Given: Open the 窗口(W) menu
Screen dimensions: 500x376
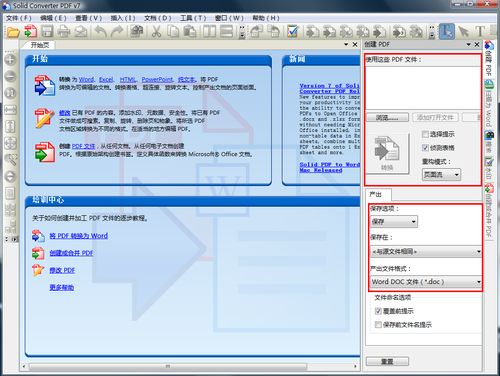Looking at the screenshot, I should point(229,18).
